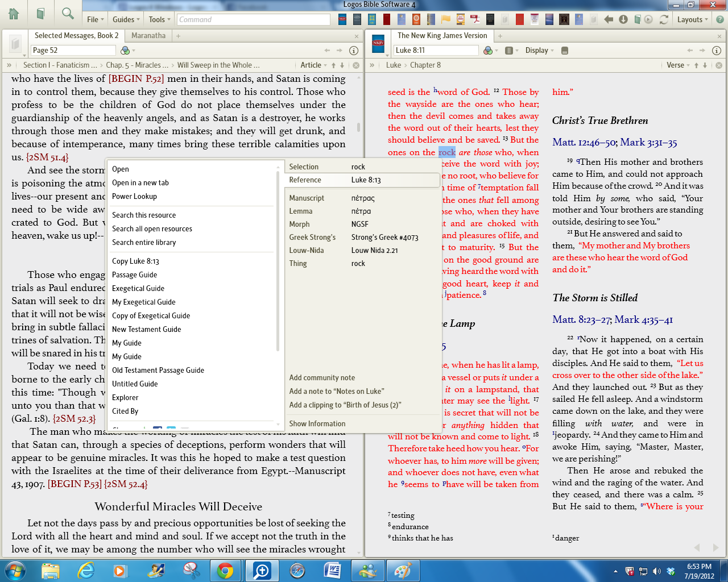Select Search entire library
The height and width of the screenshot is (582, 728).
[144, 243]
